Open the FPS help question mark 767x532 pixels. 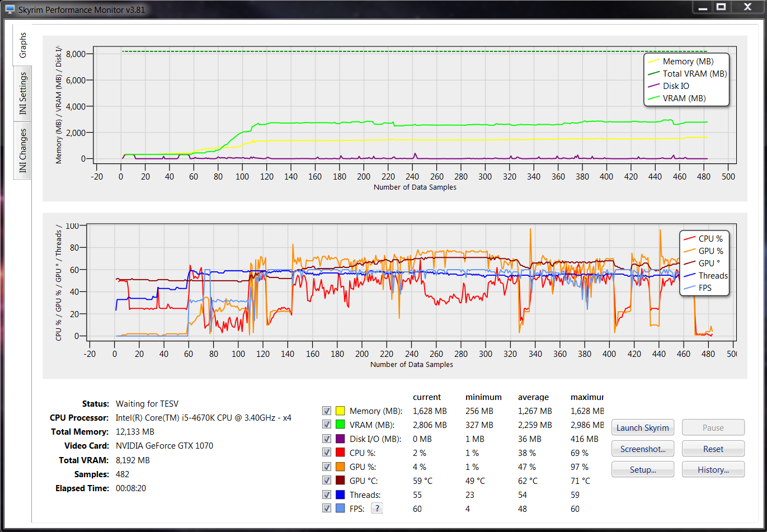coord(377,509)
